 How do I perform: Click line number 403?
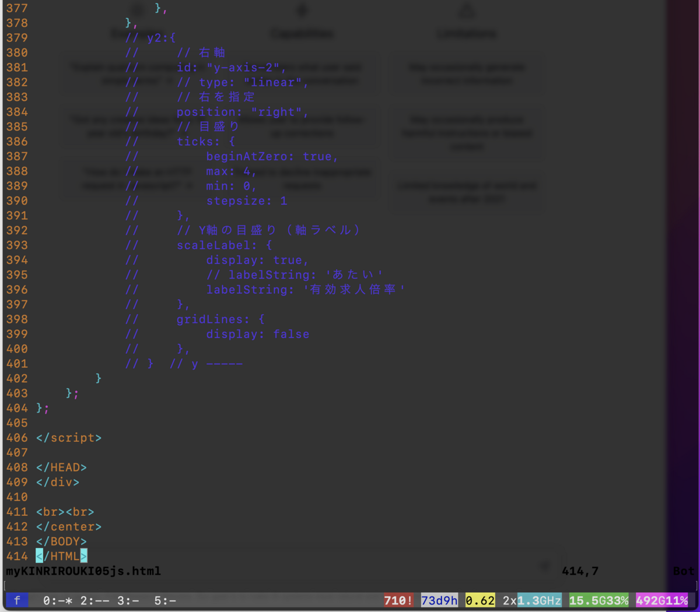tap(17, 393)
